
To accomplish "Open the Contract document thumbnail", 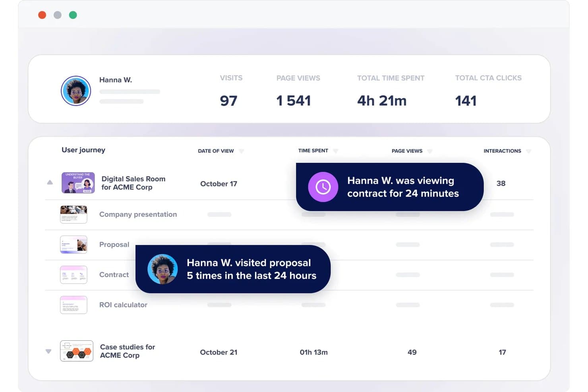I will point(73,275).
